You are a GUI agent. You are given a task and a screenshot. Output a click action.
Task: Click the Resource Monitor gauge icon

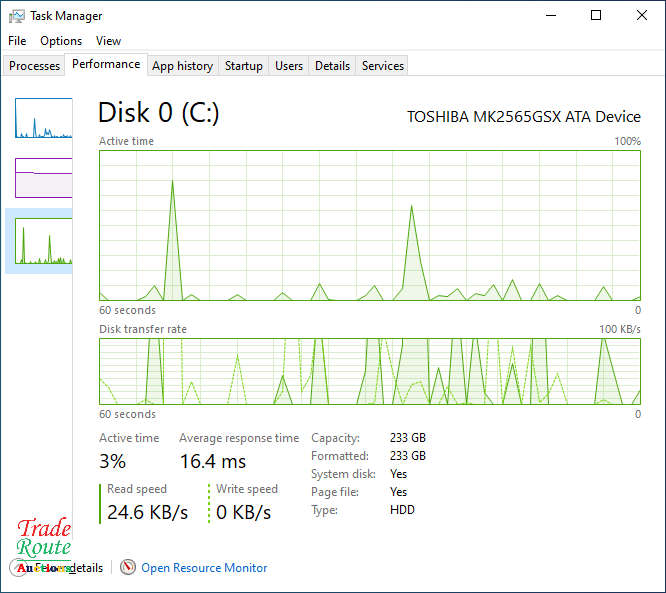click(x=127, y=567)
